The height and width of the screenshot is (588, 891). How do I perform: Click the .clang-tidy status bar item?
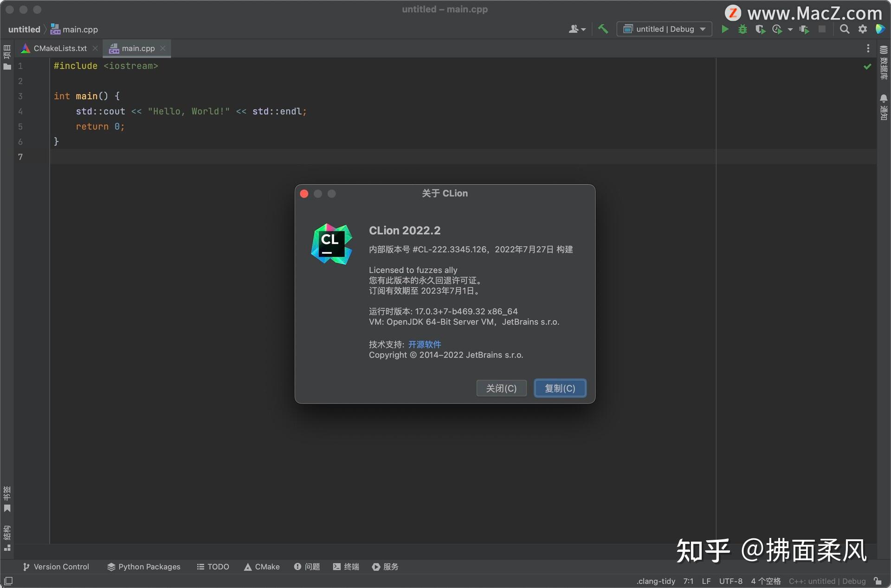pos(656,581)
